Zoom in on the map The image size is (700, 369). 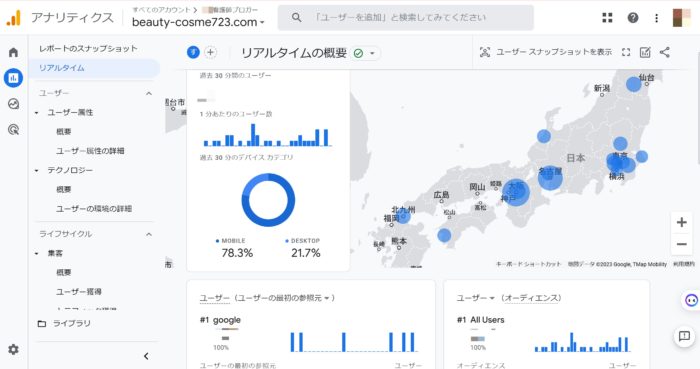pyautogui.click(x=681, y=222)
